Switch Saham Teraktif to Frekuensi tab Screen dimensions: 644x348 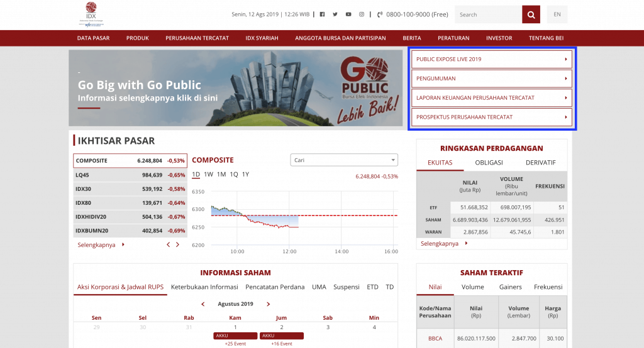pyautogui.click(x=548, y=287)
